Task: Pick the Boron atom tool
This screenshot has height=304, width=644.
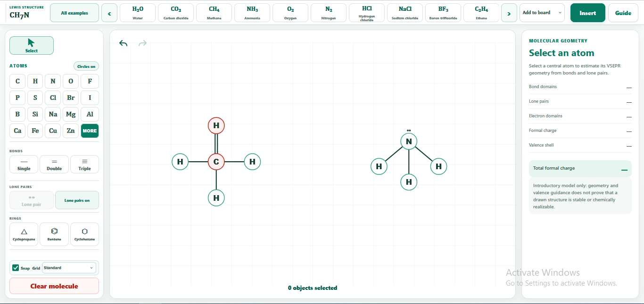Action: (x=17, y=114)
